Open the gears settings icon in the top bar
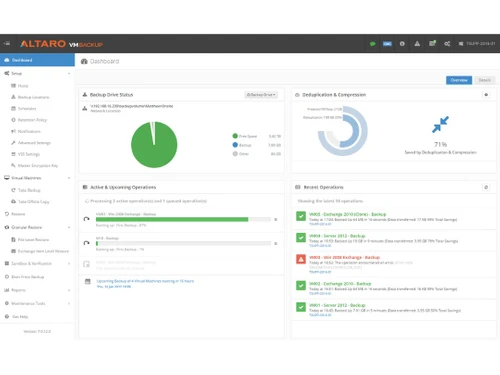 point(447,44)
